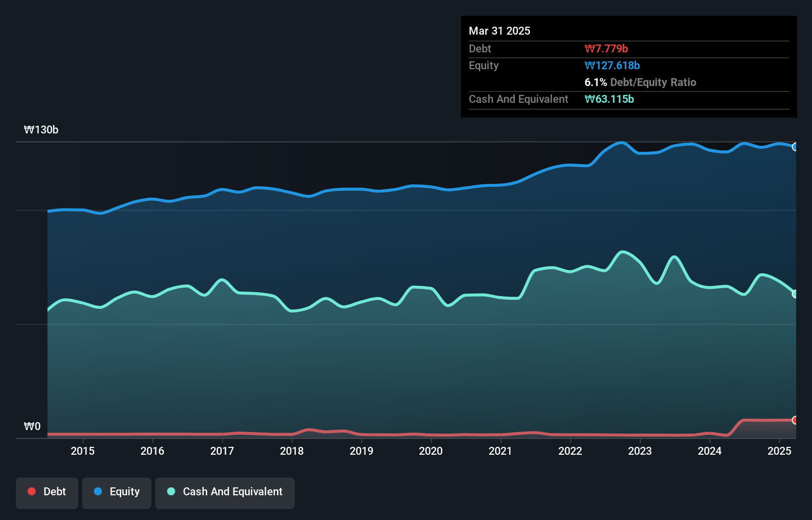The image size is (812, 520).
Task: Click the ₩7.779b Debt value
Action: tap(606, 48)
